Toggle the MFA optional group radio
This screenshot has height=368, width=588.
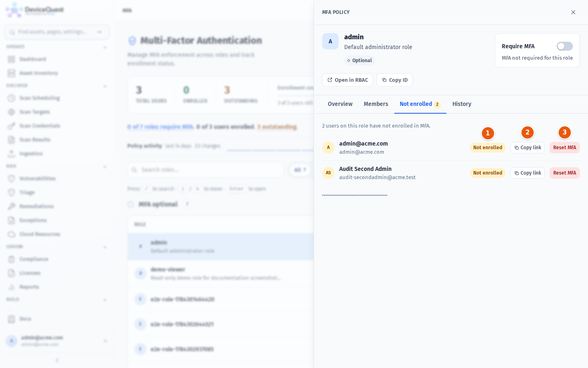pyautogui.click(x=131, y=204)
